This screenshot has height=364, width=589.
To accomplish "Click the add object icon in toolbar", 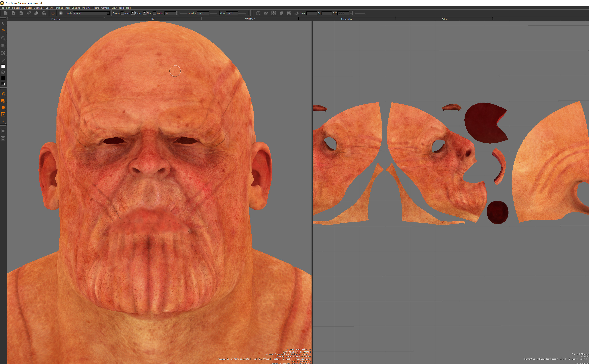I will pos(36,13).
